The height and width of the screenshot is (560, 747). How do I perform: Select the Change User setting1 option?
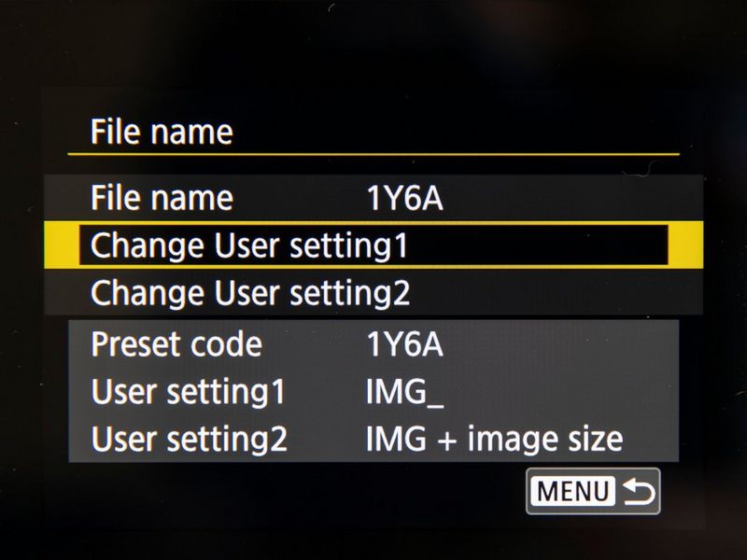point(250,246)
